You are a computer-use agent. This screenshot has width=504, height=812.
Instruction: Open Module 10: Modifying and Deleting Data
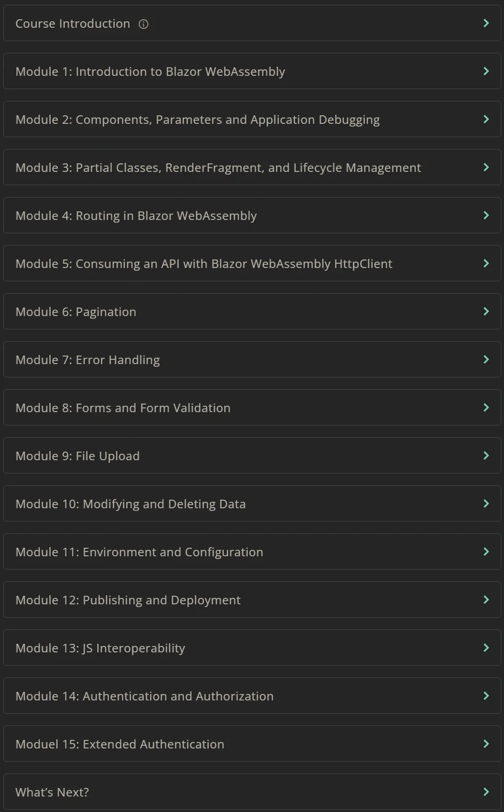tap(252, 503)
